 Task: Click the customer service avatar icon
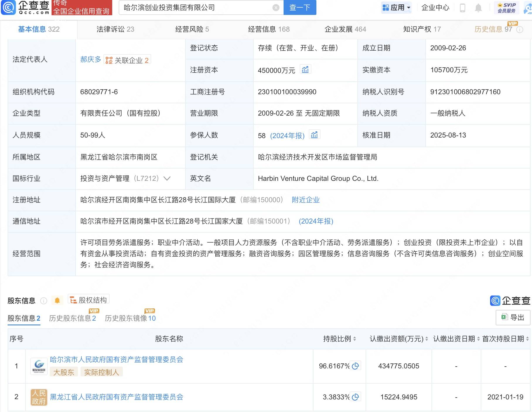528,8
